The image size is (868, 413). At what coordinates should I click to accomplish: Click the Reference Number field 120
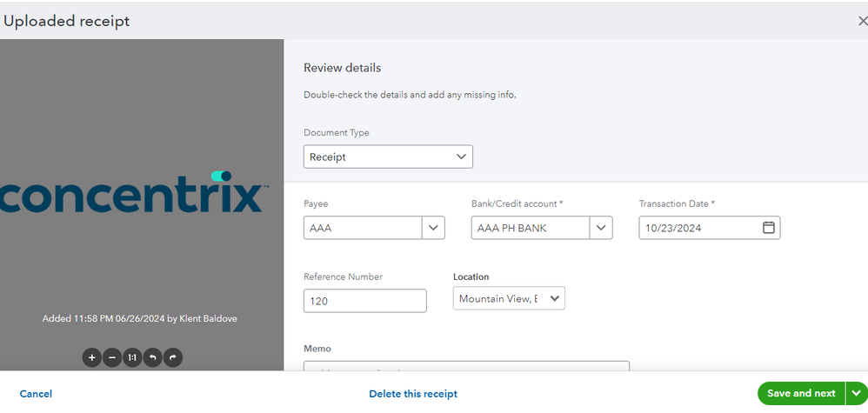click(364, 301)
